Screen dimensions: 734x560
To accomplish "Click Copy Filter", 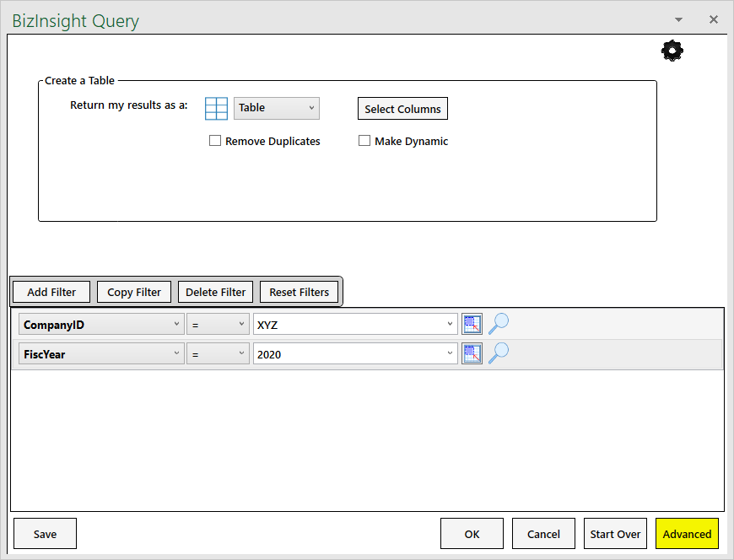I will (134, 292).
